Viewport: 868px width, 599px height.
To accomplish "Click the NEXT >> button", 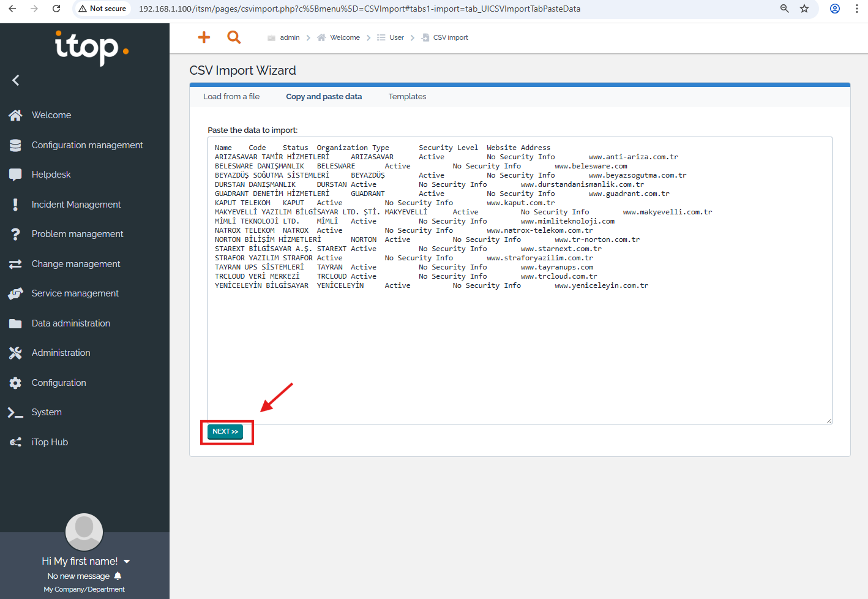I will click(x=225, y=432).
